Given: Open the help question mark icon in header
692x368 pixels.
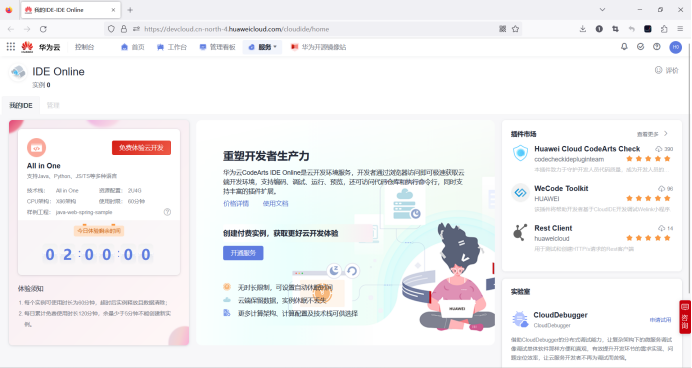Looking at the screenshot, I should coord(657,46).
